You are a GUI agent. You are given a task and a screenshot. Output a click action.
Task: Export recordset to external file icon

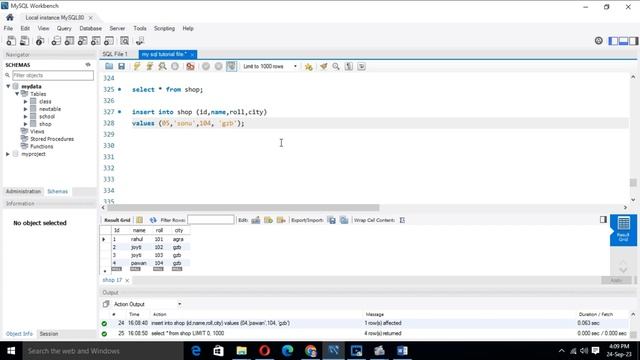point(332,220)
